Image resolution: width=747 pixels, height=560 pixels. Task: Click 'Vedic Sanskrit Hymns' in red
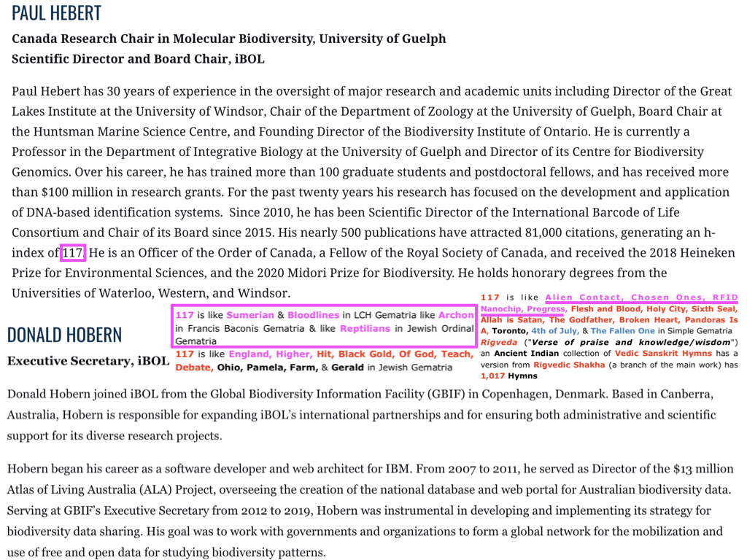pyautogui.click(x=663, y=354)
